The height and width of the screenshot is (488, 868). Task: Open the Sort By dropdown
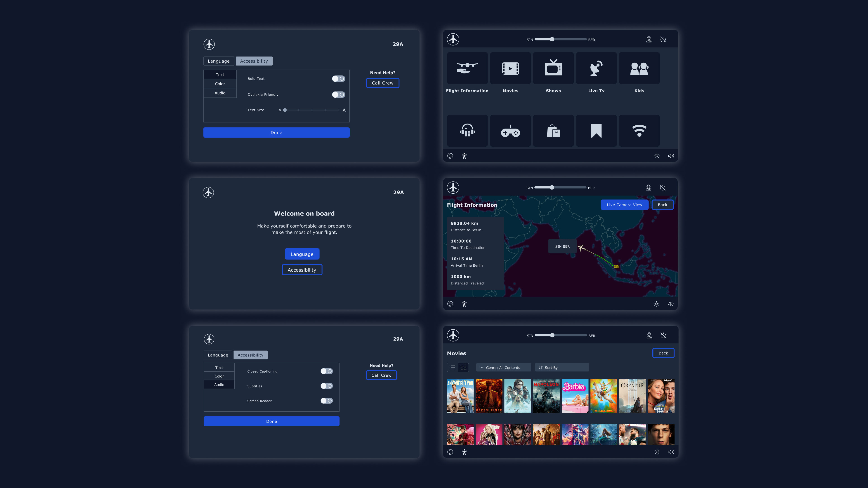562,367
